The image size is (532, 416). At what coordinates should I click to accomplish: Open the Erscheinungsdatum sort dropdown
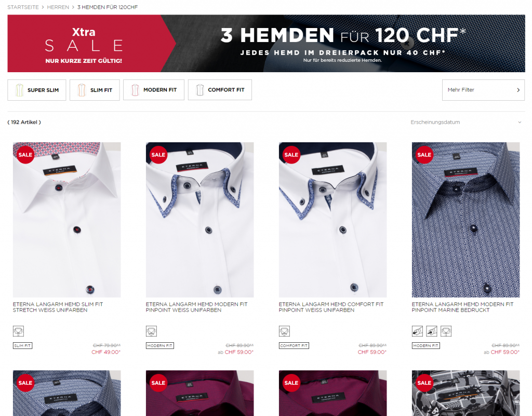(x=465, y=122)
